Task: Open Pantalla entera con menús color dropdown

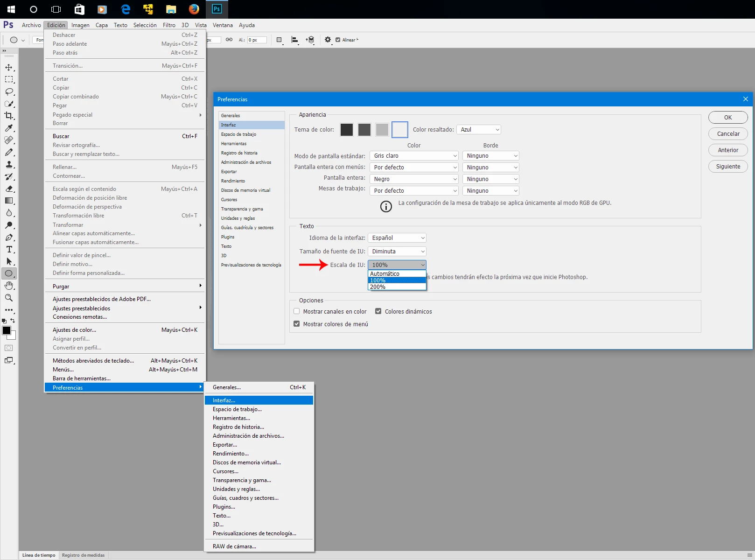Action: tap(414, 168)
